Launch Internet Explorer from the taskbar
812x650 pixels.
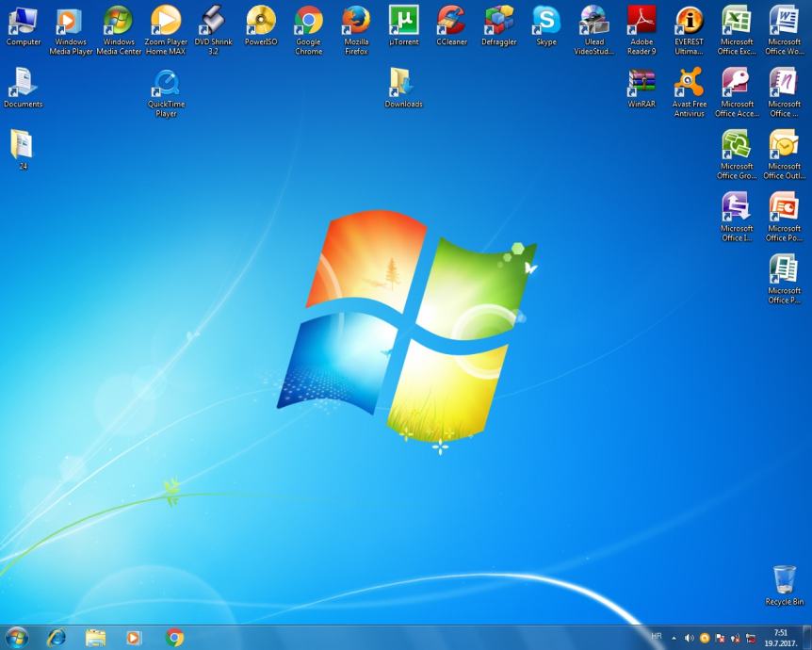pyautogui.click(x=57, y=638)
